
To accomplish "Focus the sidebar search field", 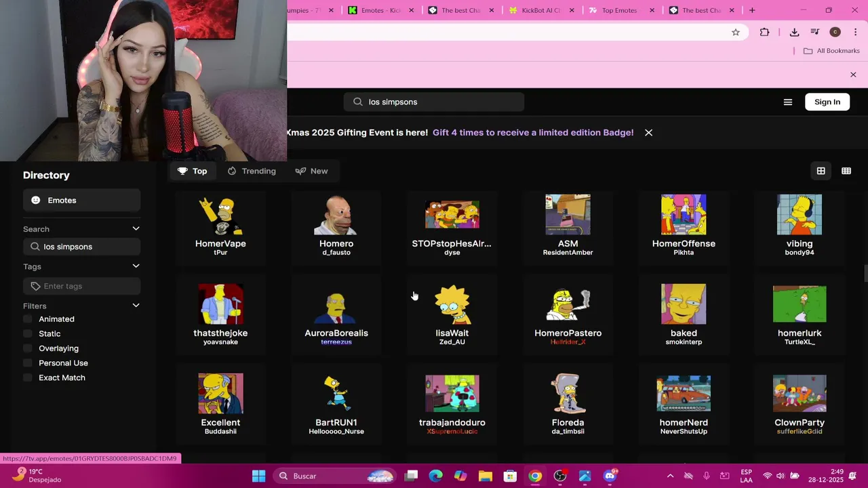I will pos(81,247).
